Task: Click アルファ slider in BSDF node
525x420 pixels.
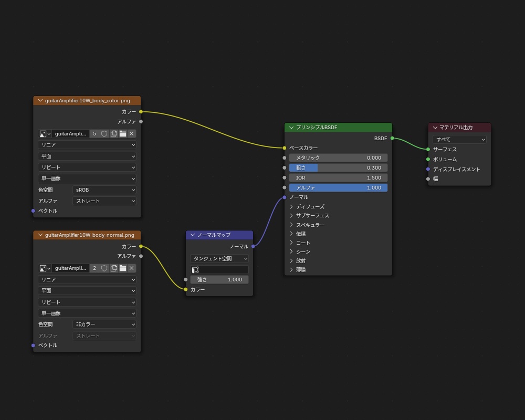Action: click(338, 188)
